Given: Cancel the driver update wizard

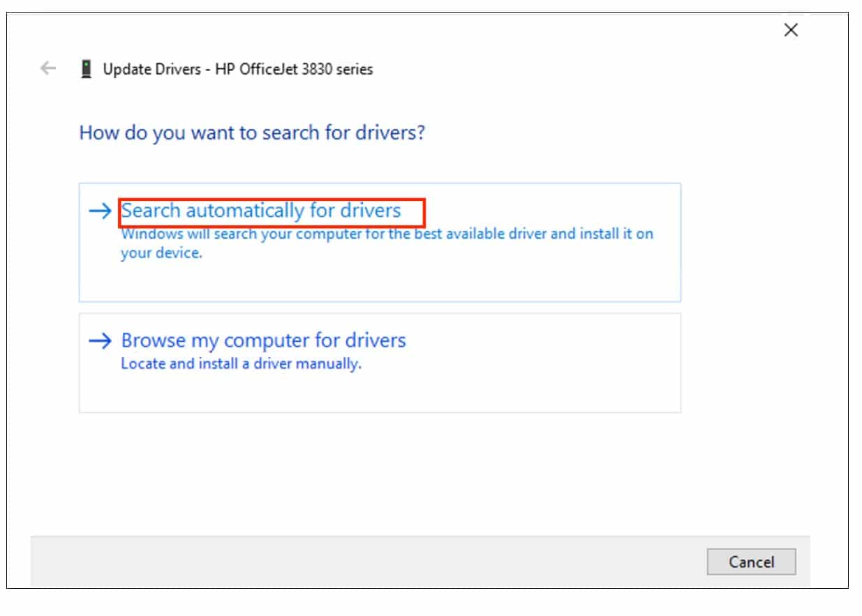Looking at the screenshot, I should click(751, 562).
